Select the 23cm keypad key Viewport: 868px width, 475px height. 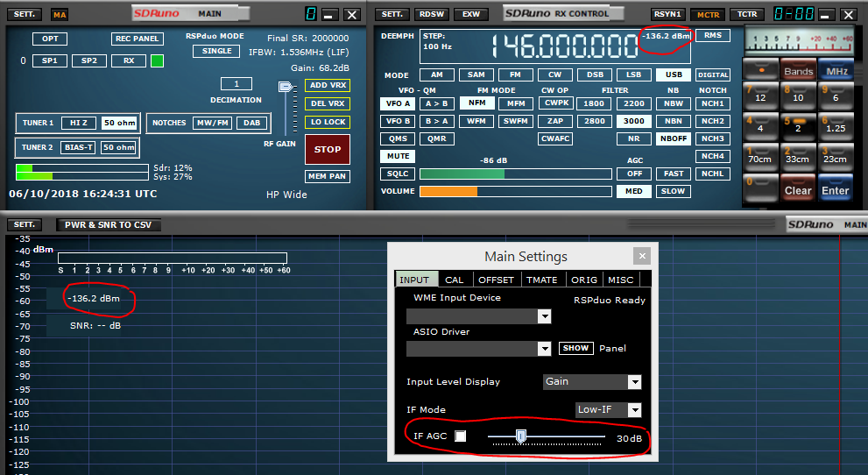(x=836, y=158)
